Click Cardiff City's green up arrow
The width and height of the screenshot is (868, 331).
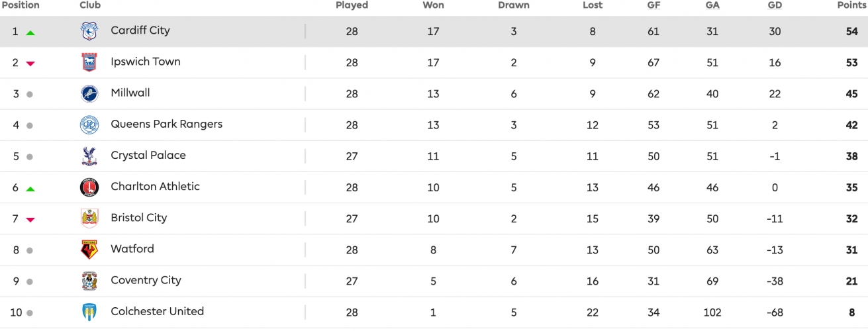(30, 32)
